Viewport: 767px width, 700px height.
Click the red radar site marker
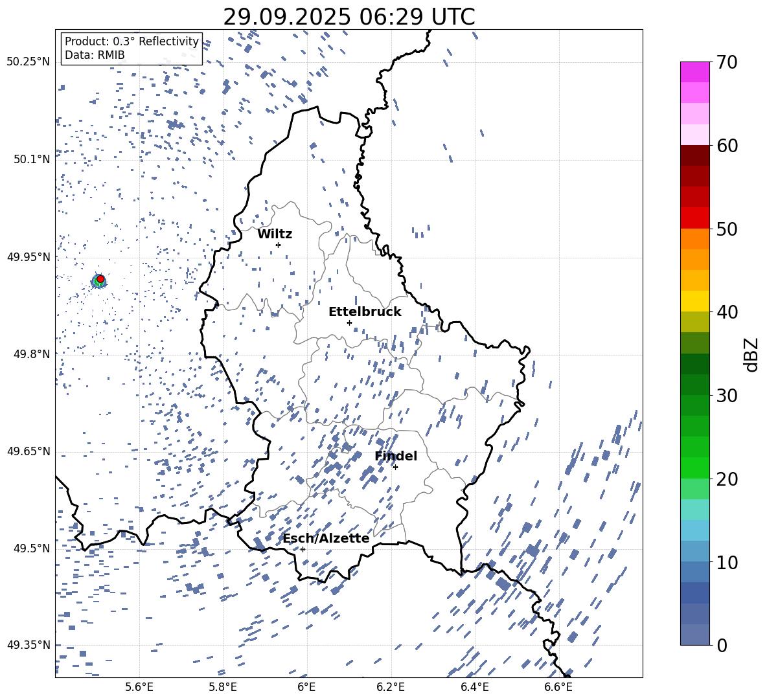point(100,279)
